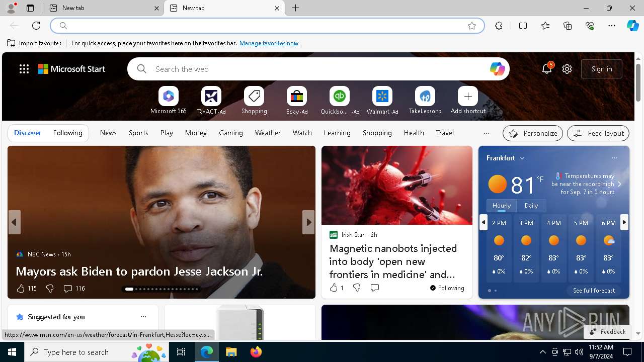Open the Feed layout options
Viewport: 644px width, 362px height.
(598, 133)
